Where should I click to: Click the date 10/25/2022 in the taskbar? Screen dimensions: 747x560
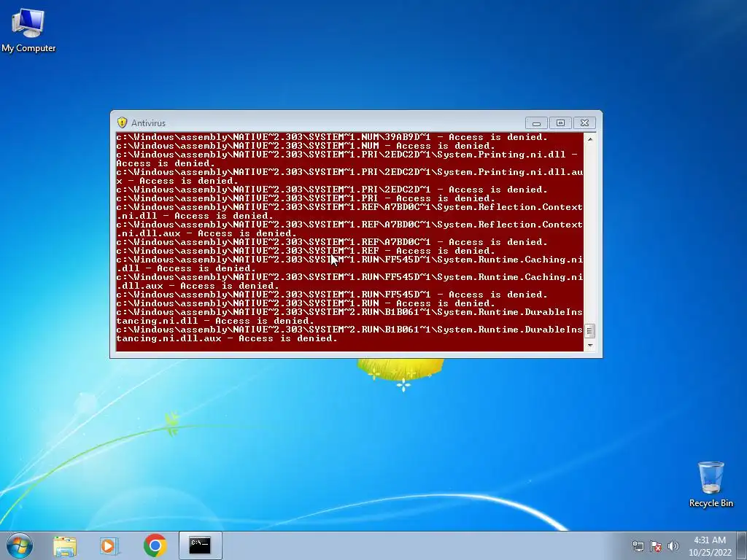(x=710, y=553)
